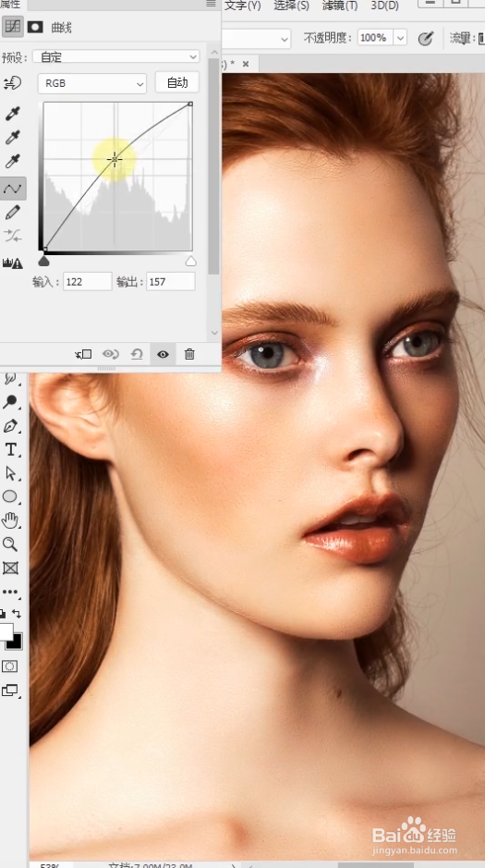This screenshot has width=485, height=868.
Task: Open the Edit Toolbar three-dots menu
Action: click(10, 592)
